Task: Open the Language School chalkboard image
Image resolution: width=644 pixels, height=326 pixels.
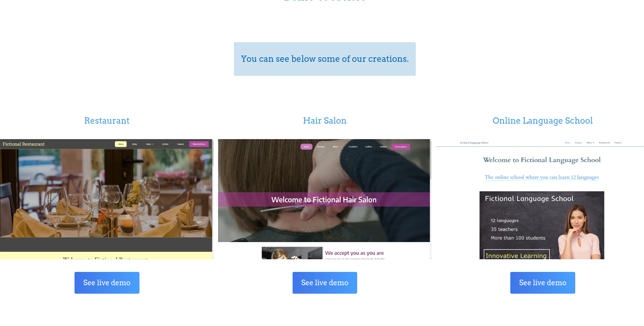Action: click(x=542, y=225)
